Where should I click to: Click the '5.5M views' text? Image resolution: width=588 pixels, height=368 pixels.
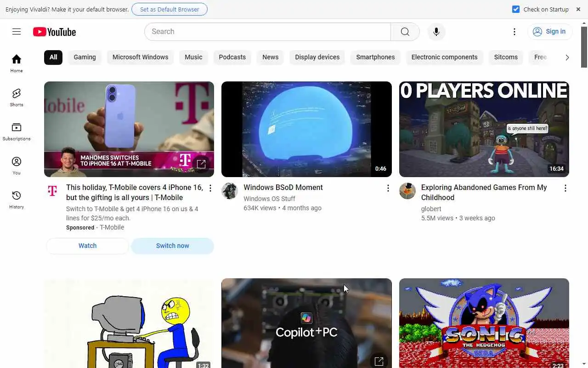coord(437,218)
